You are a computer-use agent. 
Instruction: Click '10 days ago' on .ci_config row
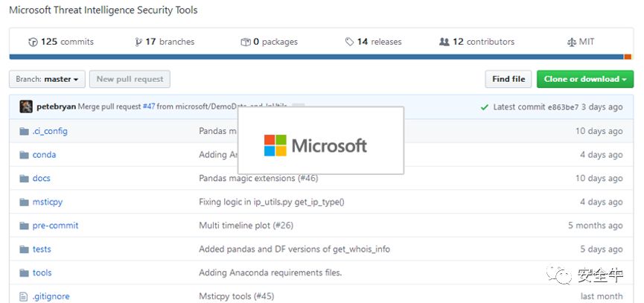point(599,131)
